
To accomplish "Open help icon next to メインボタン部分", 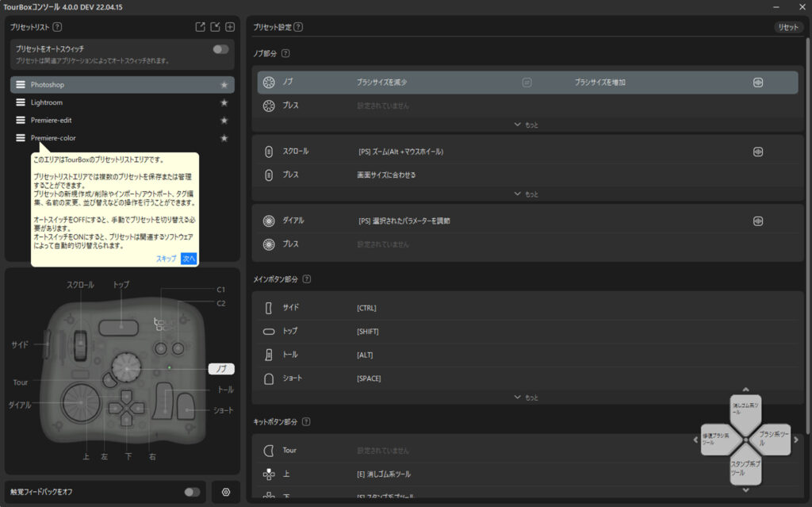I will click(x=307, y=279).
